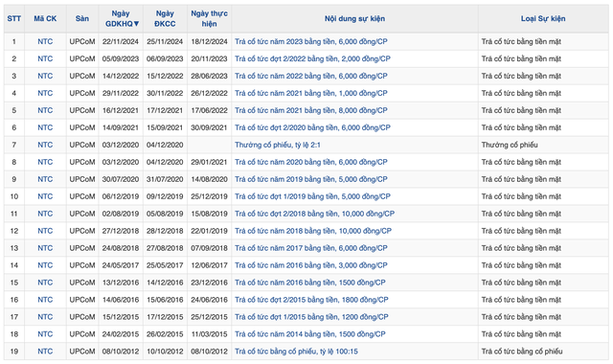Open NTC ticker link in row 12
Image resolution: width=613 pixels, height=364 pixels.
[x=45, y=231]
